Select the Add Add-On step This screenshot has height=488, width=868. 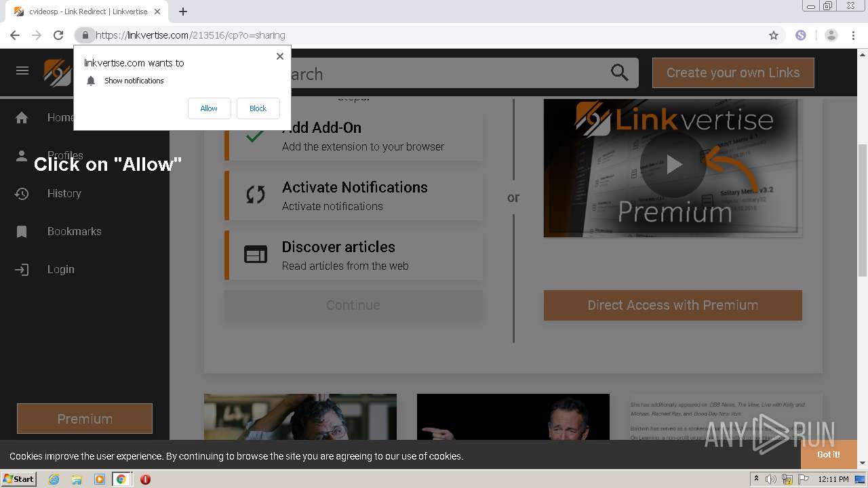tap(354, 136)
